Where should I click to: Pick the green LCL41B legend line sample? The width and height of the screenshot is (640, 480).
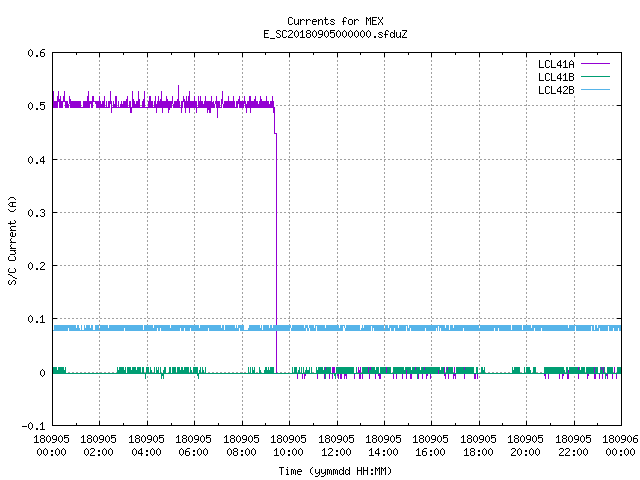(x=595, y=77)
